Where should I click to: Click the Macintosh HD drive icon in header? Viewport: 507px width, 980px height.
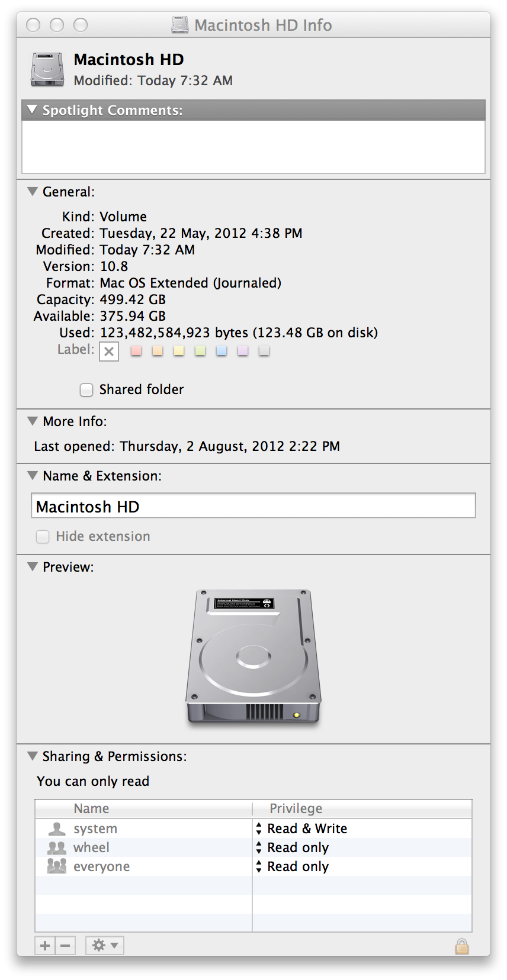pos(47,70)
